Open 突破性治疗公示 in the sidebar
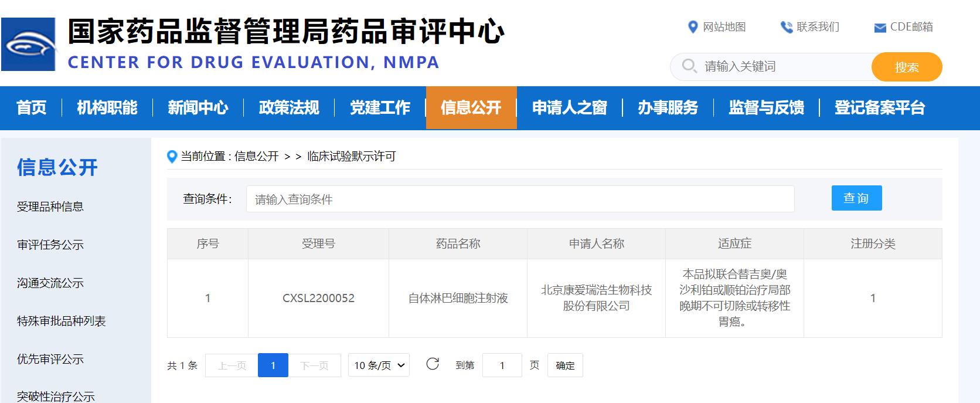The image size is (980, 403). point(56,397)
